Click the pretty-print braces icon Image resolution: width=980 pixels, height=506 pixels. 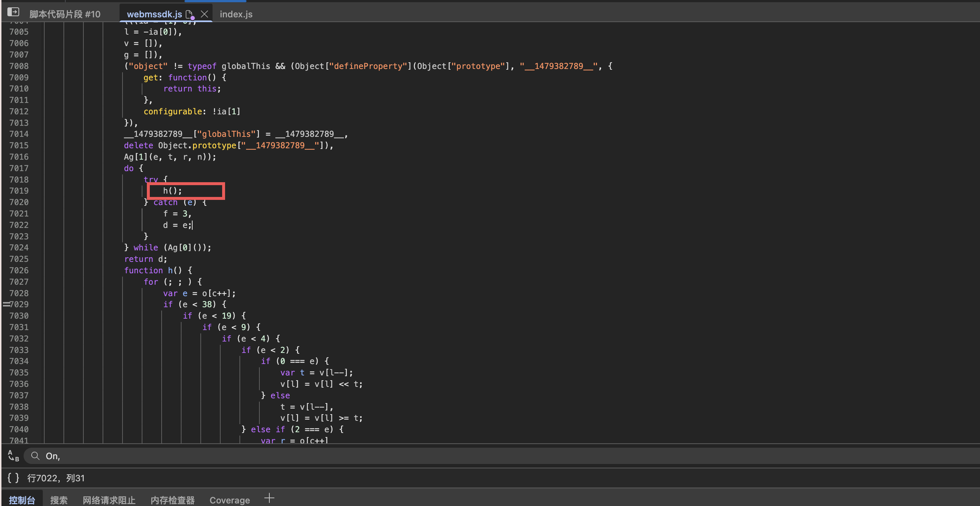[x=13, y=478]
